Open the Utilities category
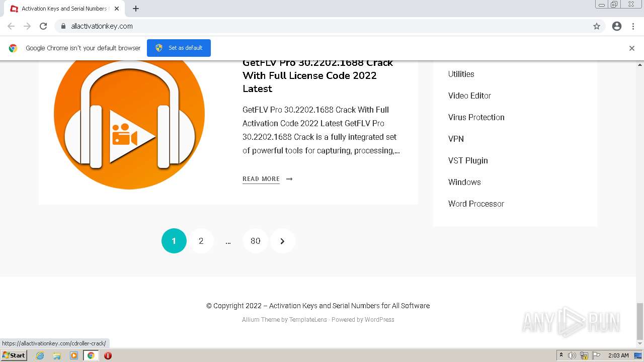The width and height of the screenshot is (644, 362). (461, 74)
